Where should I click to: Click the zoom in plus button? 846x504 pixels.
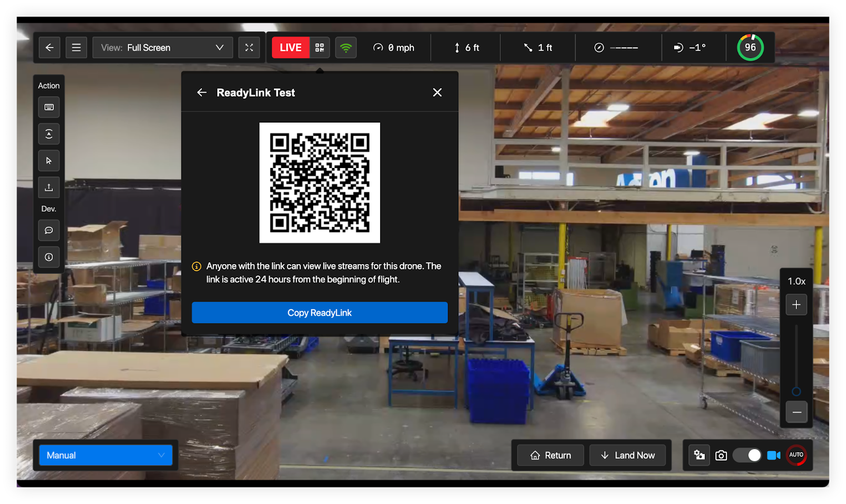tap(796, 305)
